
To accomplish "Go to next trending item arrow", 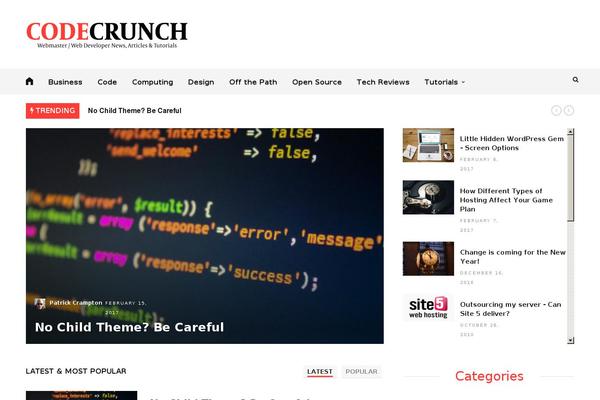I will 569,111.
